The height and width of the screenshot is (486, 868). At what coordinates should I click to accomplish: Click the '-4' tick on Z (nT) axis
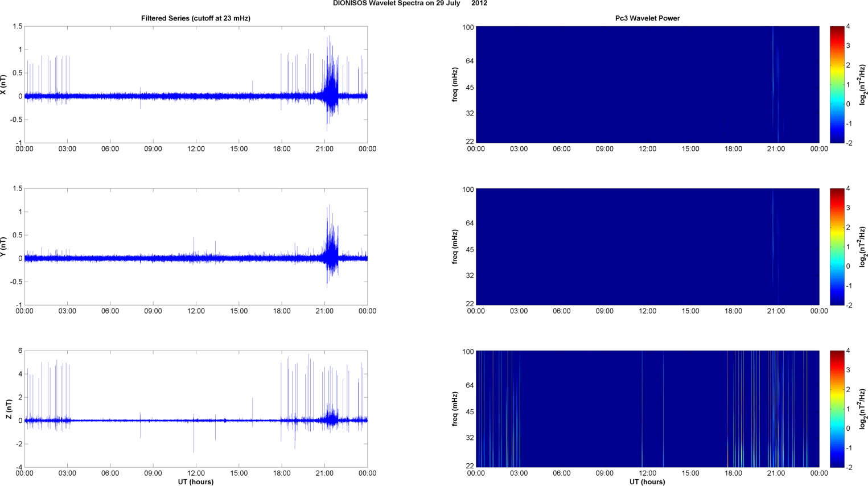(x=19, y=468)
